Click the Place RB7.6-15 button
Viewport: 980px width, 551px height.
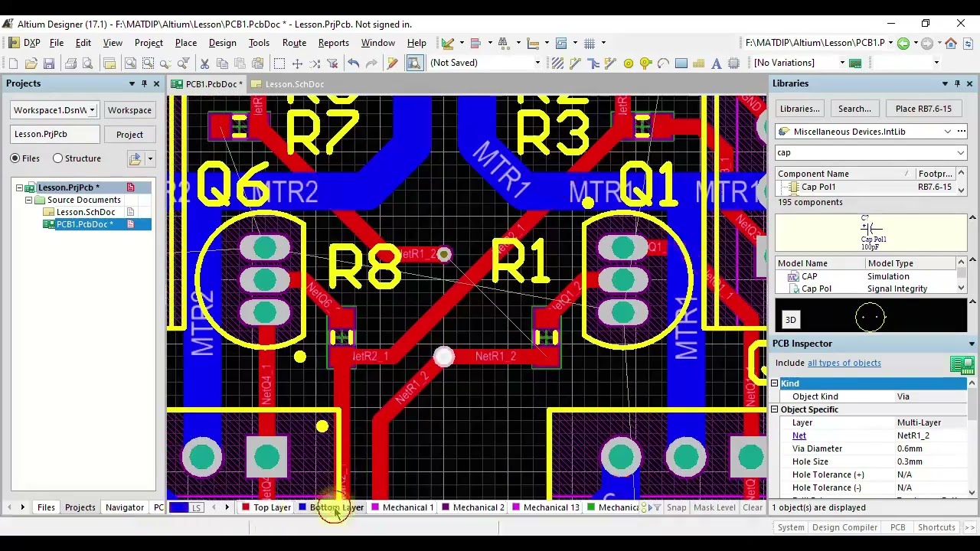pyautogui.click(x=923, y=109)
